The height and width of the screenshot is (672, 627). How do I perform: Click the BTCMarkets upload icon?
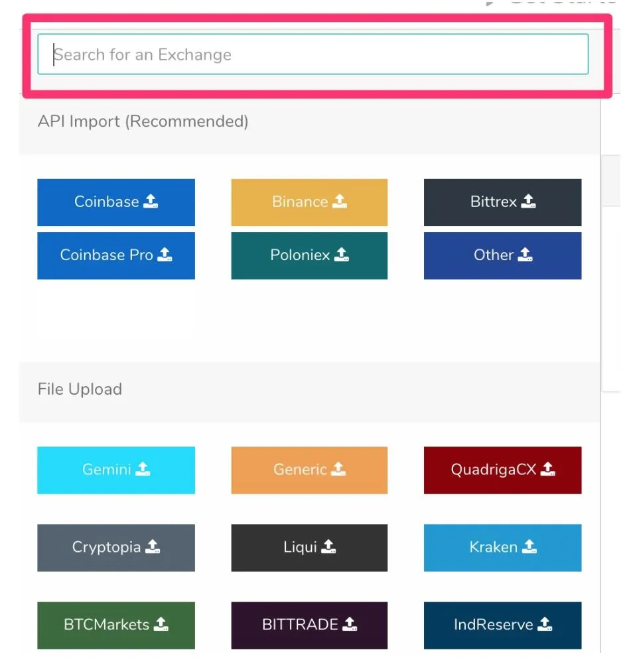coord(161,624)
